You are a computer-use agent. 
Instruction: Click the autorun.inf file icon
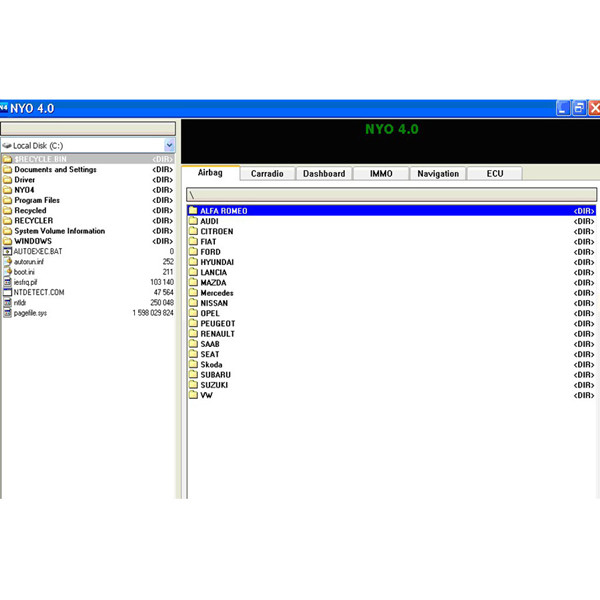(x=7, y=262)
